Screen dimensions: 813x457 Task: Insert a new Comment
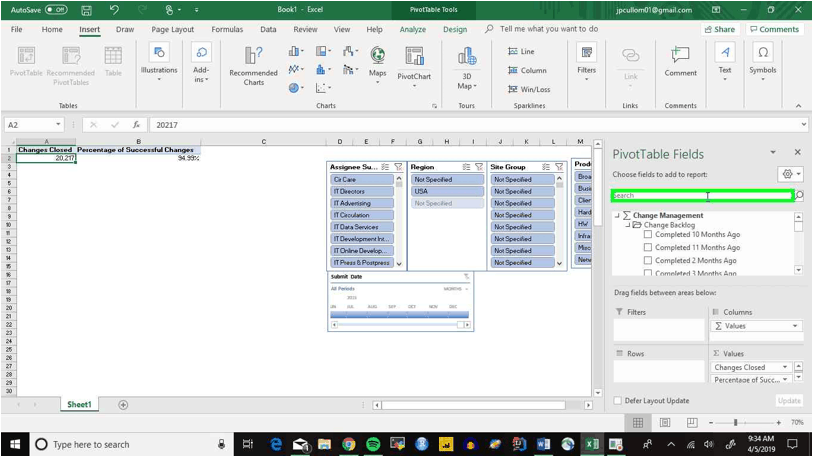pyautogui.click(x=680, y=61)
